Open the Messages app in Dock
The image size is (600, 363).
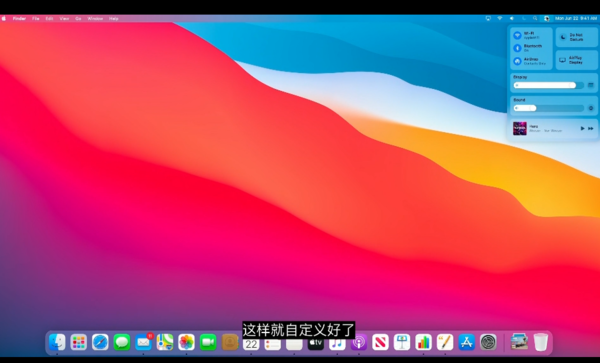(x=122, y=342)
